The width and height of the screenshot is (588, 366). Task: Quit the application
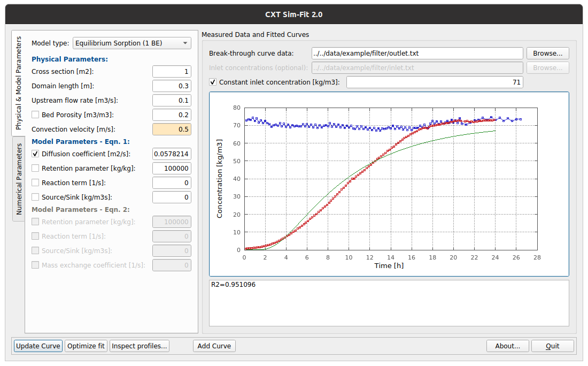coord(552,346)
